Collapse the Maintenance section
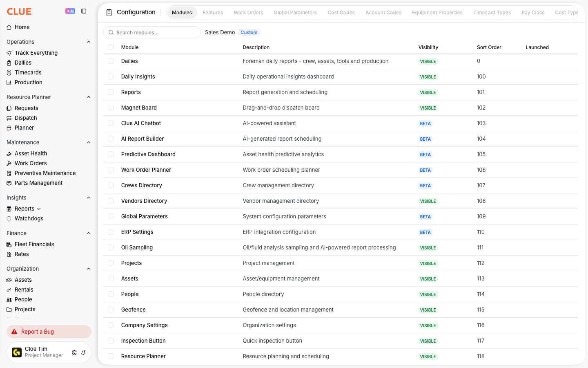The image size is (588, 368). click(x=89, y=142)
